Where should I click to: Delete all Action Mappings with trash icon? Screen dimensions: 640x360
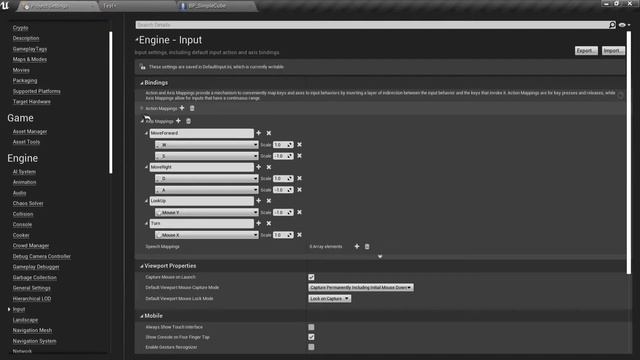[x=192, y=108]
